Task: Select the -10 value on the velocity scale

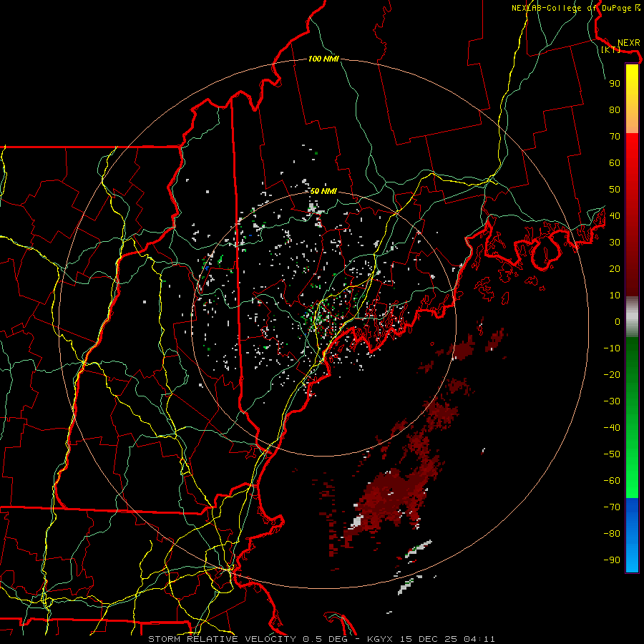Action: pyautogui.click(x=612, y=348)
